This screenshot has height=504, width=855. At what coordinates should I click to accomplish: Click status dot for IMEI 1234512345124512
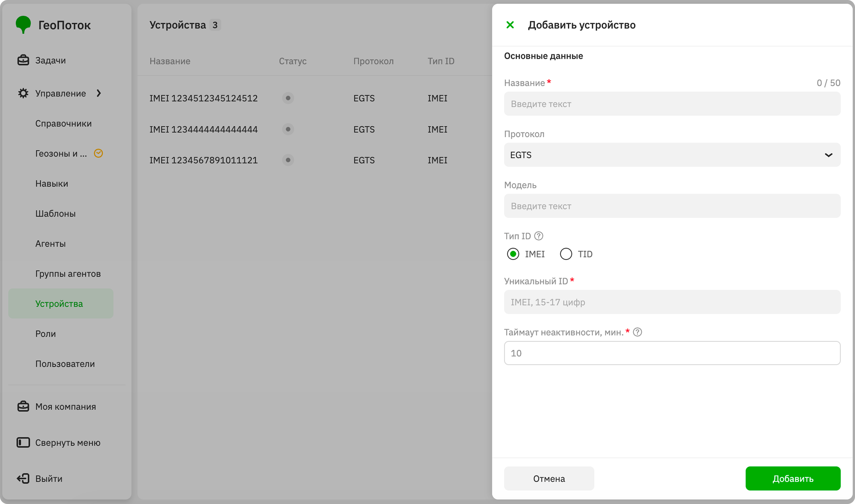pyautogui.click(x=288, y=98)
